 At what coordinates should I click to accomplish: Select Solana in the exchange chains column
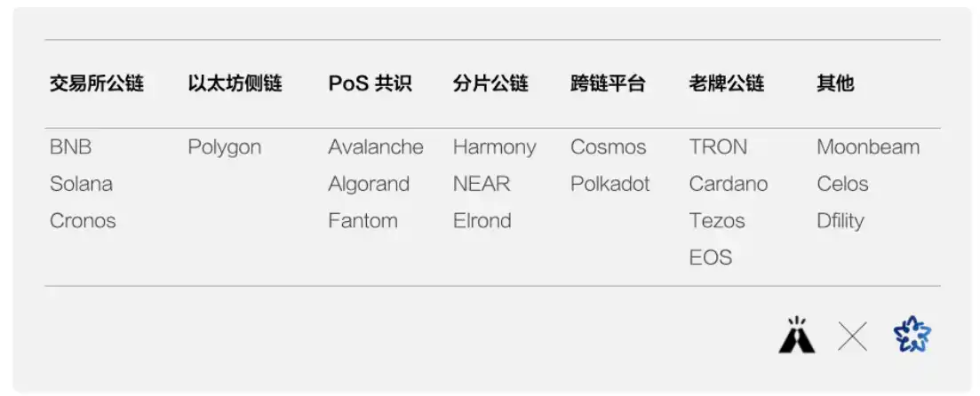[81, 185]
